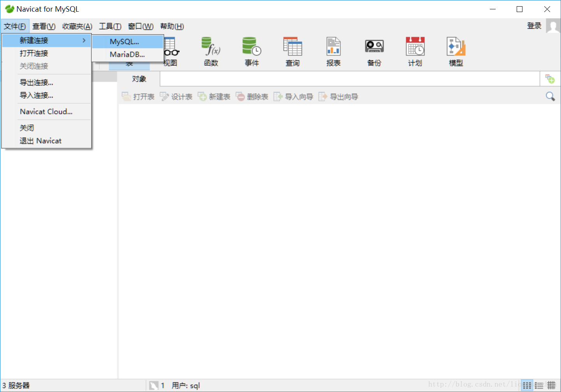561x392 pixels.
Task: Click the add-tab icon beside object bar
Action: point(550,79)
